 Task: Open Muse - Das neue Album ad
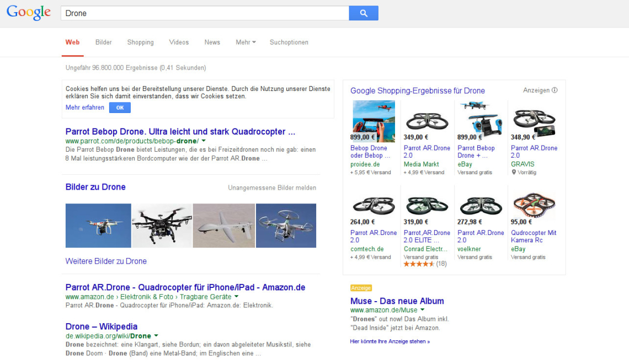click(x=397, y=301)
